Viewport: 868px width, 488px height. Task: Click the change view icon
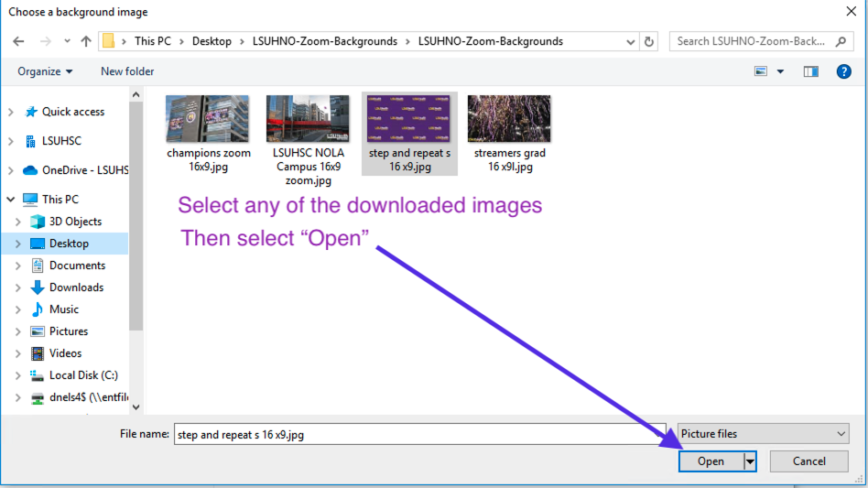pos(761,71)
